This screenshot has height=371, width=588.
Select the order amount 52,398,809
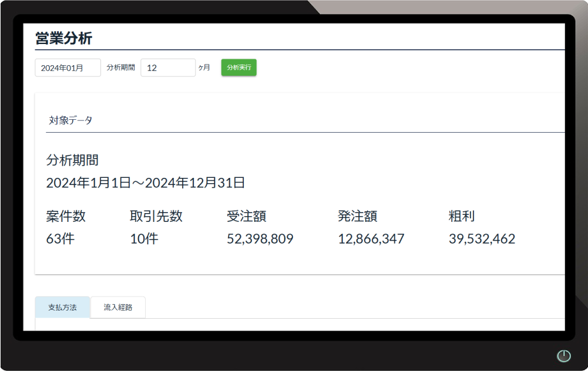[260, 238]
